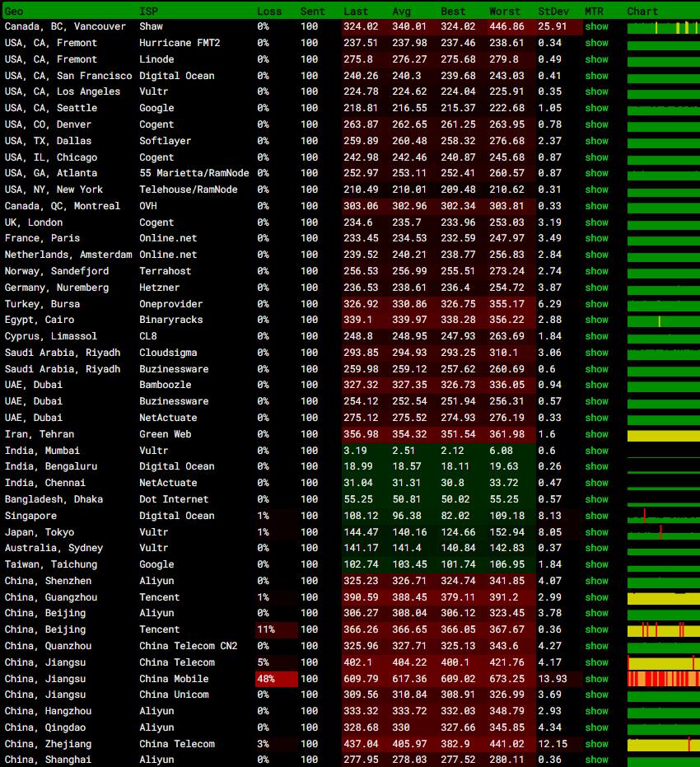The height and width of the screenshot is (767, 700).
Task: Show MTR for London Cogent
Action: (x=596, y=222)
